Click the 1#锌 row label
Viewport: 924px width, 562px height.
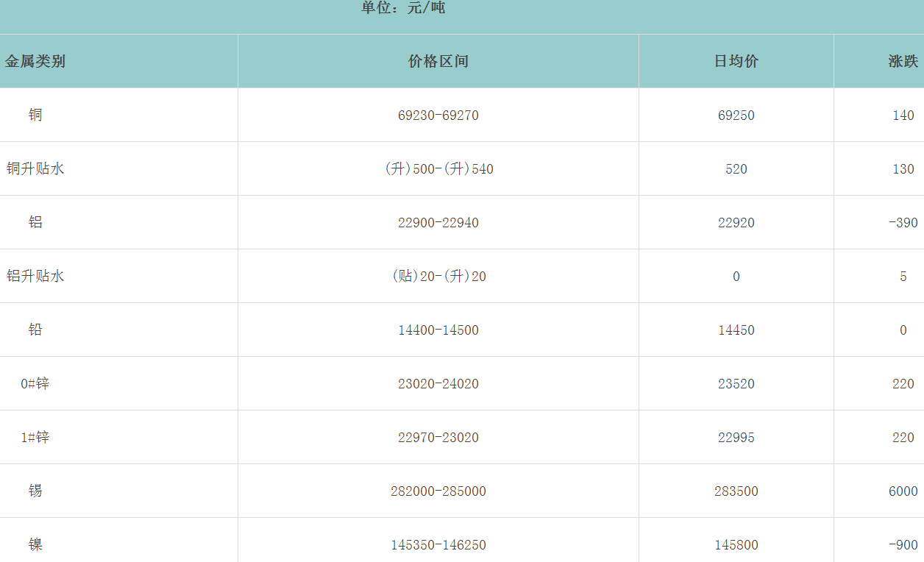point(35,437)
